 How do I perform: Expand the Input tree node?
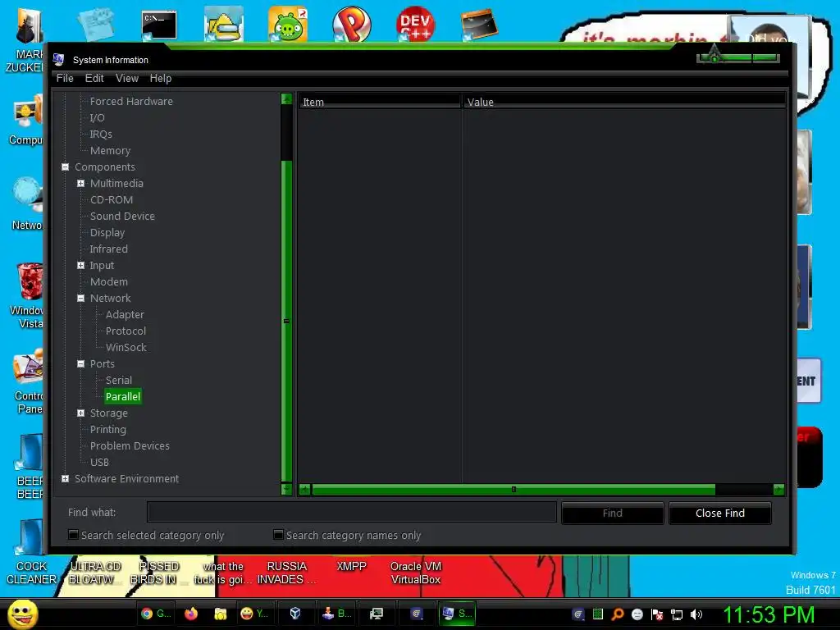point(81,265)
